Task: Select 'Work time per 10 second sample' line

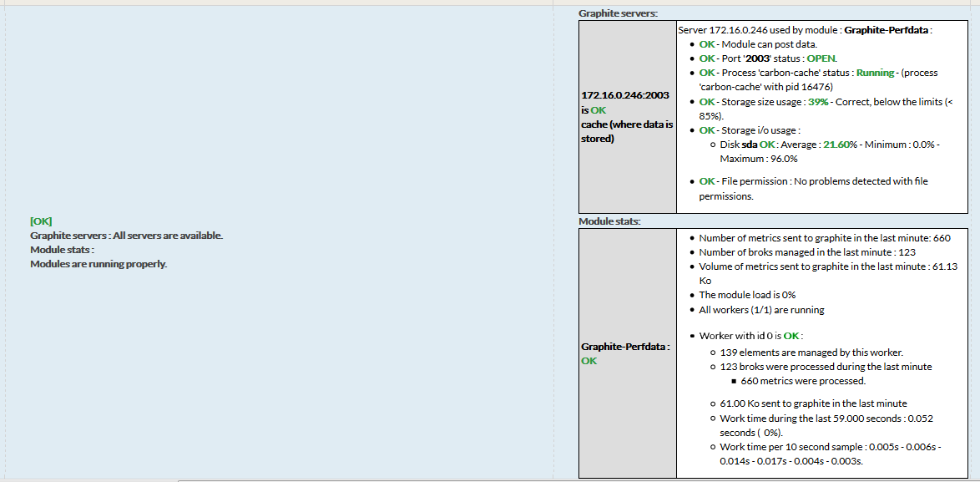Action: pyautogui.click(x=830, y=447)
